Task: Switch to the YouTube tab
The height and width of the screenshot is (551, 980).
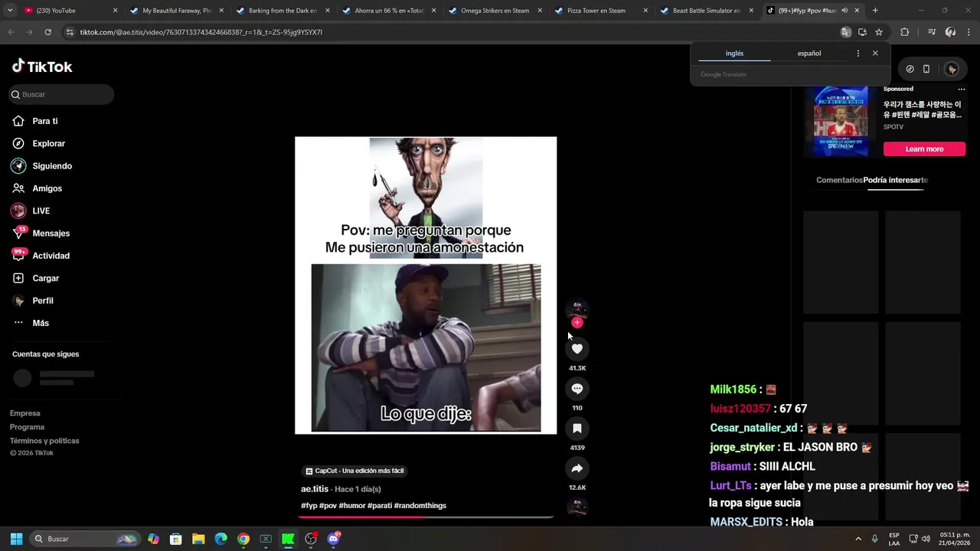Action: coord(70,11)
